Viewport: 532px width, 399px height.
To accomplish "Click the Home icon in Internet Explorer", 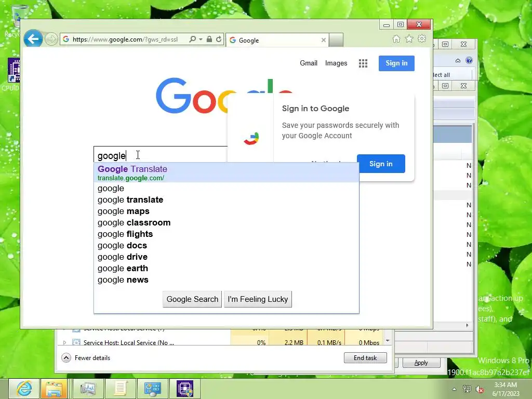I will pos(396,39).
